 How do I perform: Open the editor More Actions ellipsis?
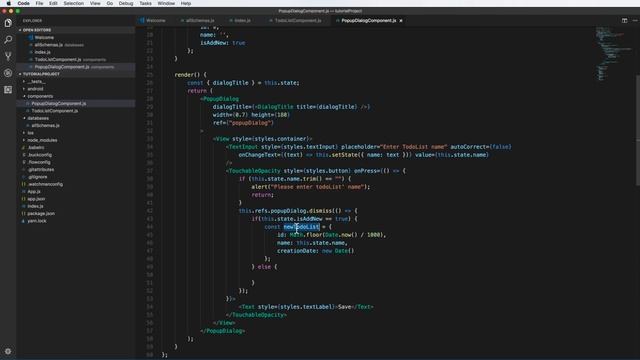(x=635, y=20)
